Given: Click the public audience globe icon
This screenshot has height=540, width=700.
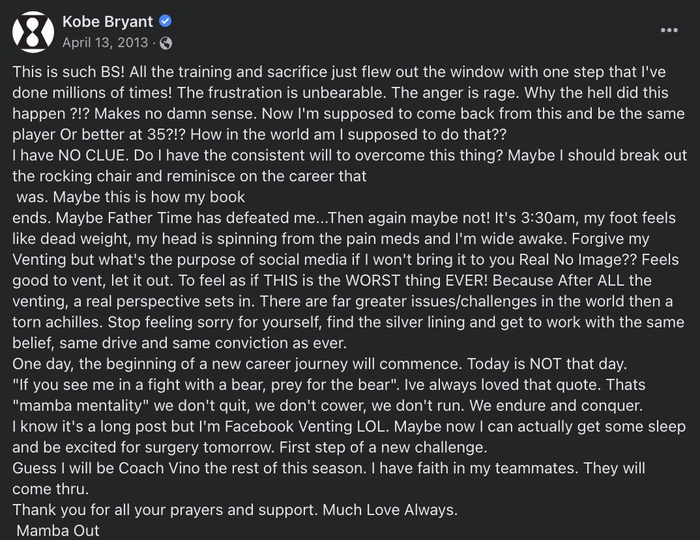Looking at the screenshot, I should [165, 43].
